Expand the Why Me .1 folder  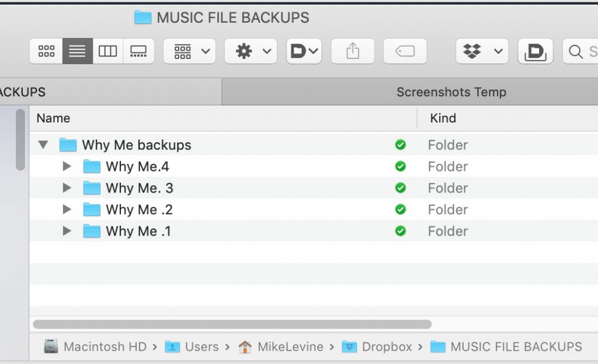coord(67,231)
